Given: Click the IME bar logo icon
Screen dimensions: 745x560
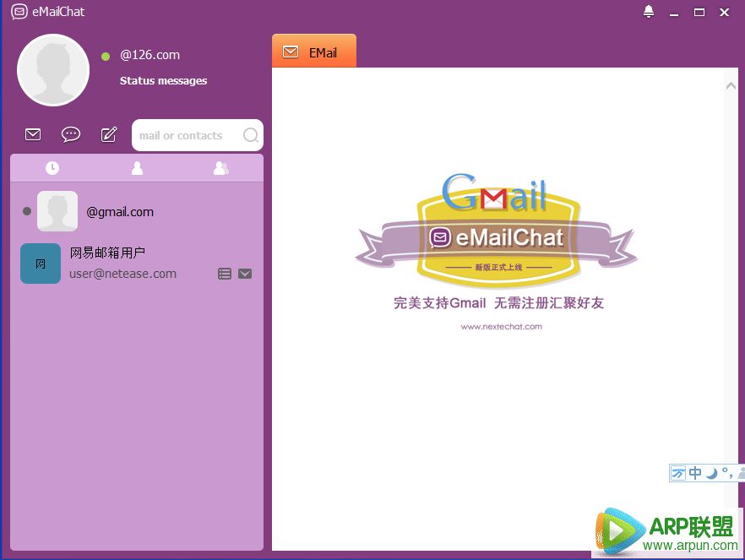Looking at the screenshot, I should click(678, 473).
